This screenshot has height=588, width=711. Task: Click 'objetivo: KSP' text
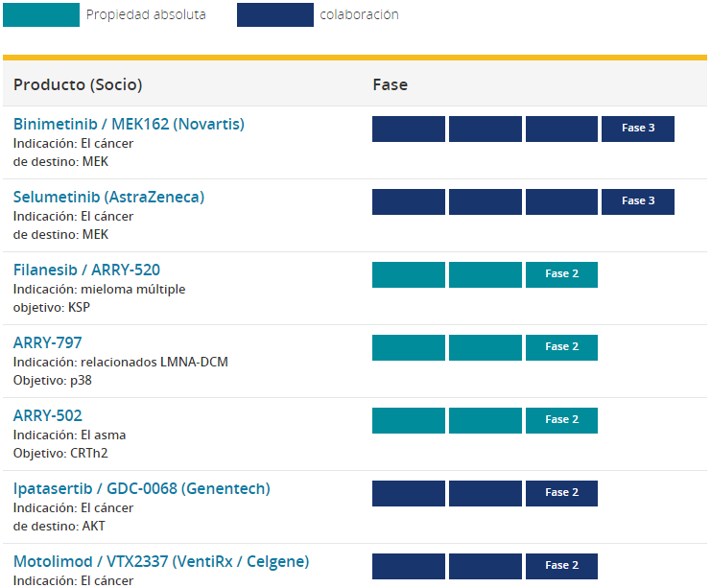click(52, 307)
